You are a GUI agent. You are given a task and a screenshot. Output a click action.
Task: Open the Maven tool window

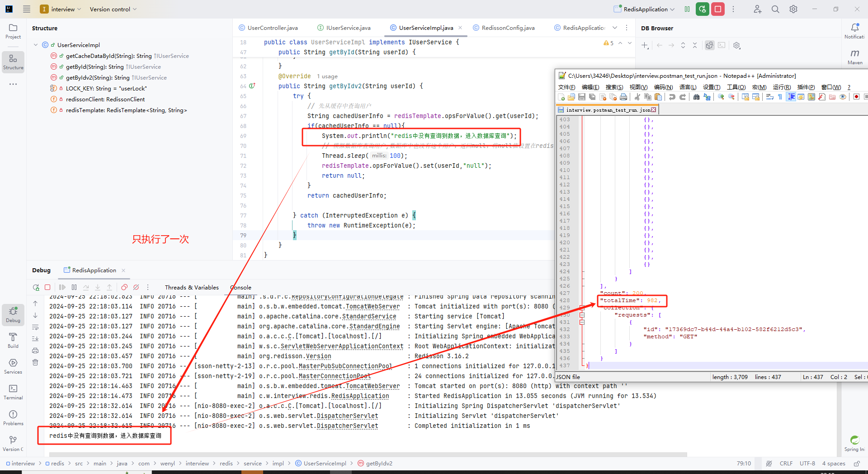point(854,57)
